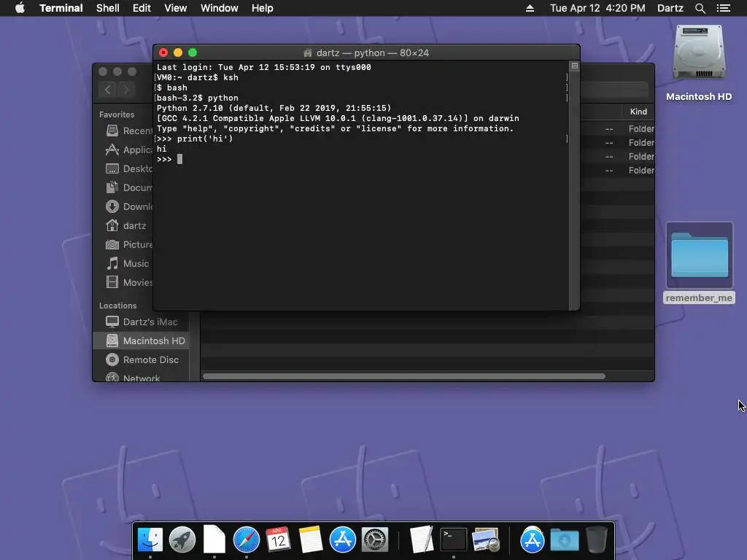Click the Python prompt cursor line in Terminal
The image size is (747, 560).
click(169, 159)
